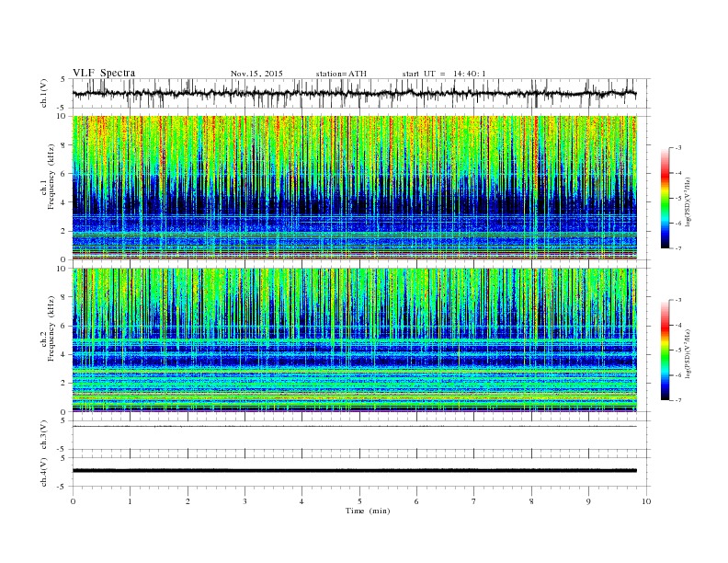Click the "9" tick on the Time axis

[588, 501]
